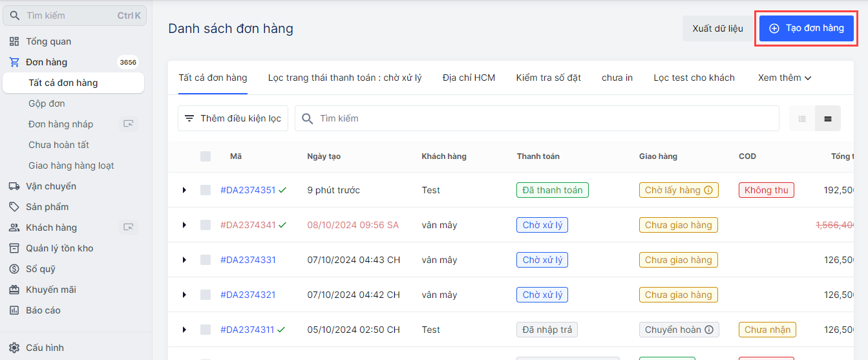Switch to the Lọc test cho khách tab
The height and width of the screenshot is (360, 868).
coord(694,78)
